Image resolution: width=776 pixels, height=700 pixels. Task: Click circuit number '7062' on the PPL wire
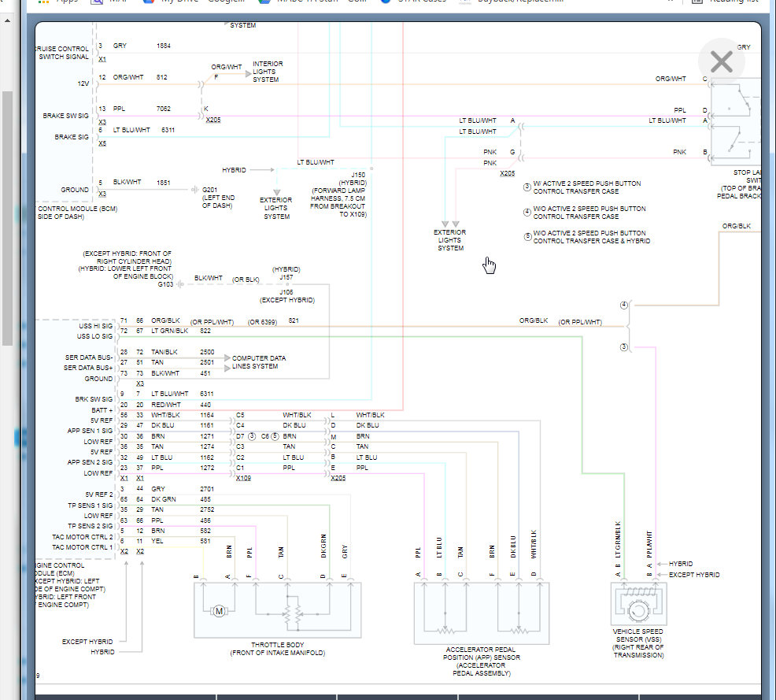[164, 109]
